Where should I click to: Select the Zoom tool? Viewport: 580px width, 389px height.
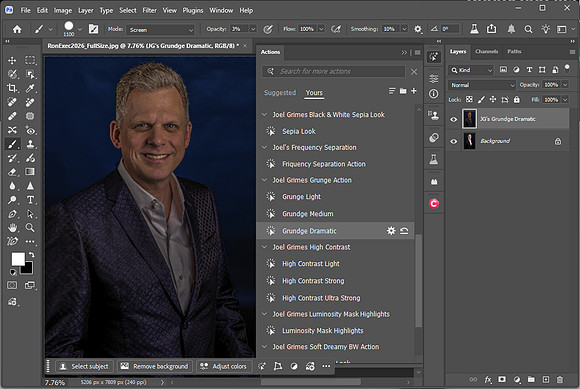pos(30,227)
